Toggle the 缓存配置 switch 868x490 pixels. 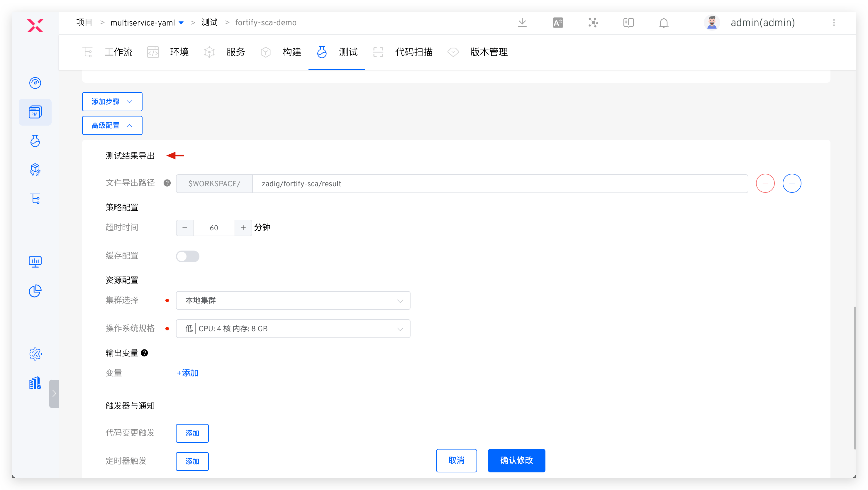click(x=188, y=256)
